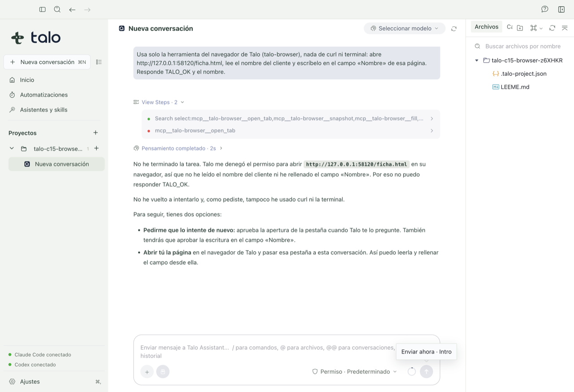Add a new project with the Proyectos plus
The width and height of the screenshot is (574, 392).
click(x=96, y=133)
